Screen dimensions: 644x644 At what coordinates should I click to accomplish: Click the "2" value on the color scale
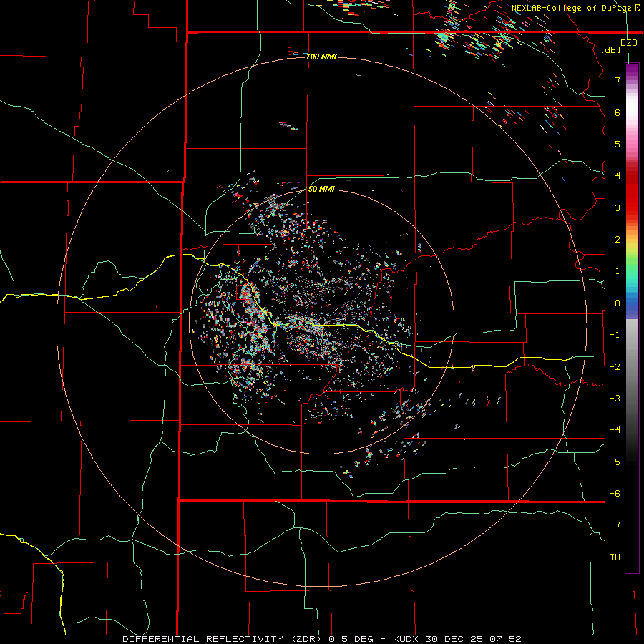618,240
